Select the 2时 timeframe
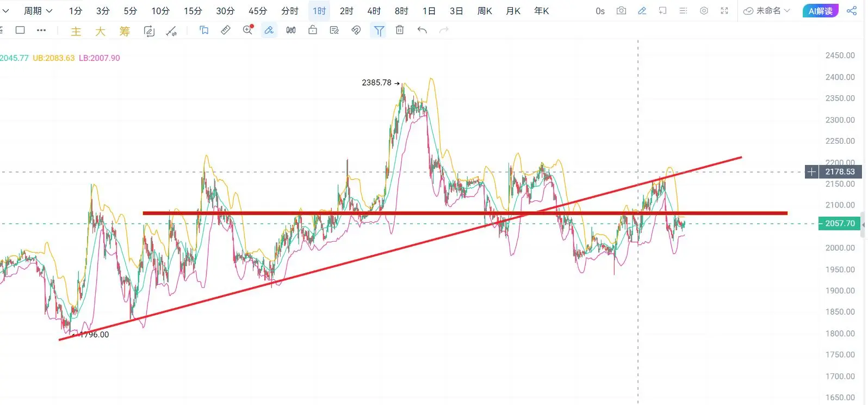868x405 pixels. click(346, 11)
